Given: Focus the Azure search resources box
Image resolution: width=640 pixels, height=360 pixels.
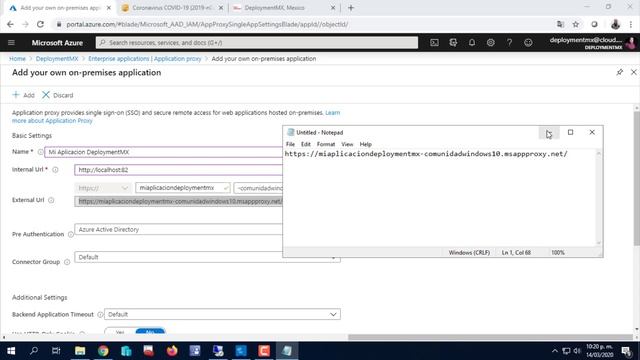Looking at the screenshot, I should [x=257, y=42].
